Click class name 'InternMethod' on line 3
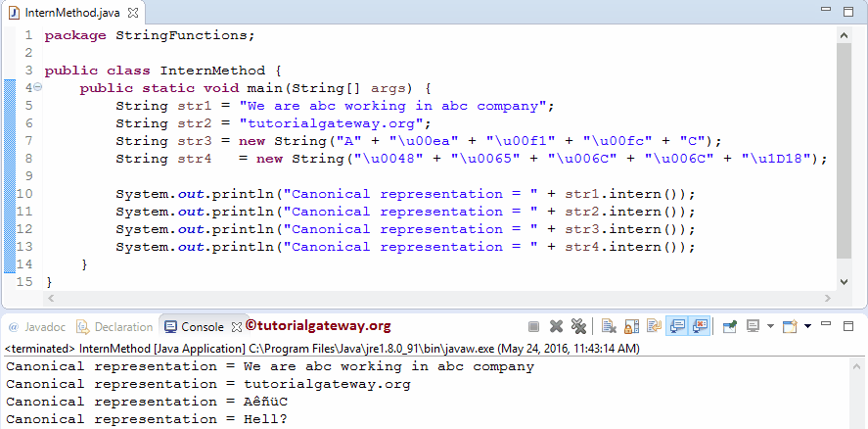 click(212, 71)
